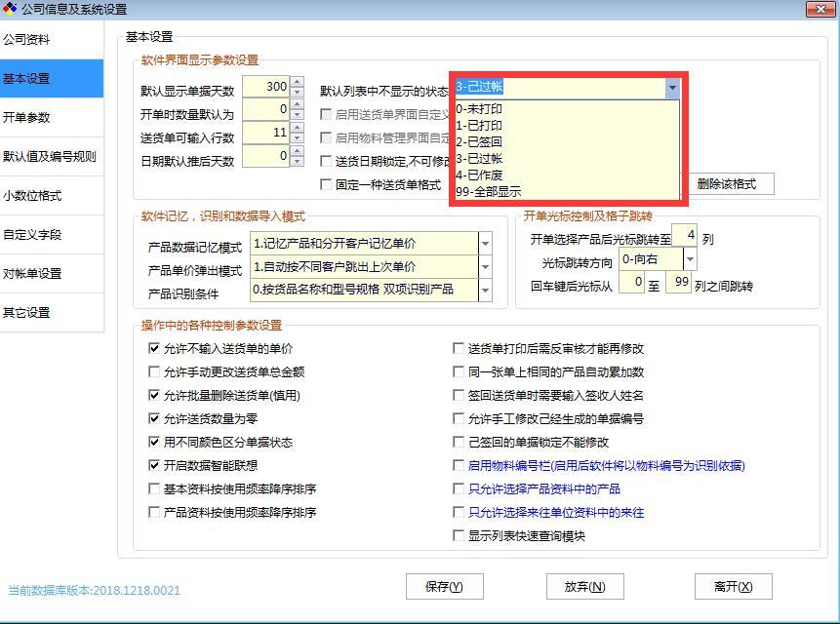Viewport: 840px width, 624px height.
Task: Enable 产品资料按使用频率降序排序
Action: [154, 512]
